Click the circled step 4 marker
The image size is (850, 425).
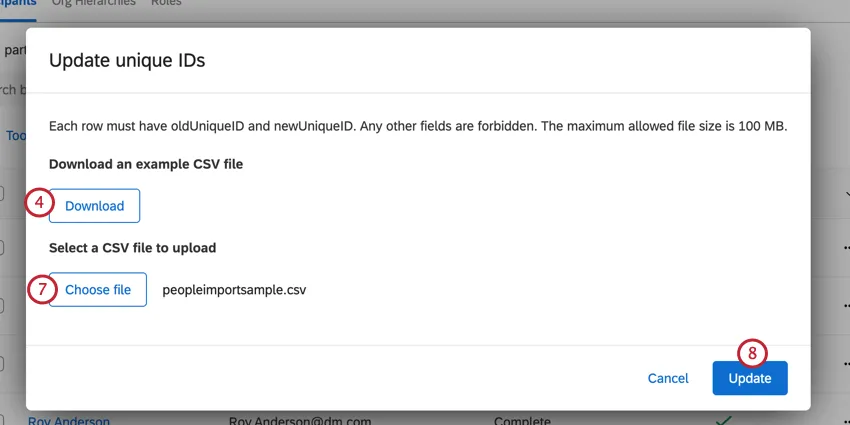click(x=38, y=202)
